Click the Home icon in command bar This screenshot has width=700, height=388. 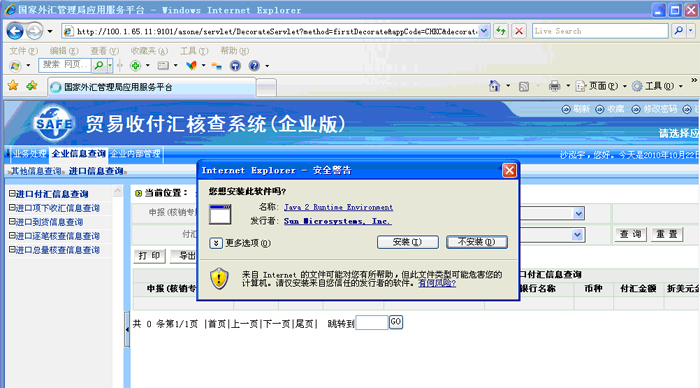coord(494,86)
